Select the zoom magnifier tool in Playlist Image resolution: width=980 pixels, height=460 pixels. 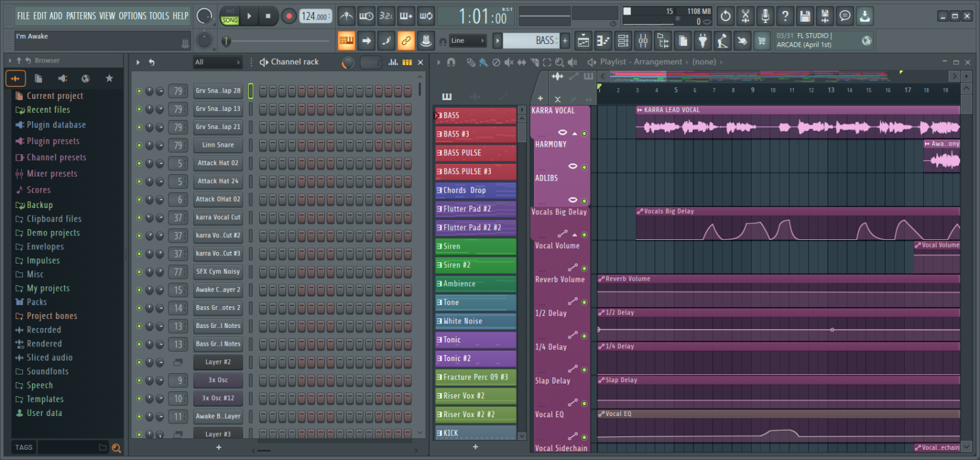tap(560, 62)
